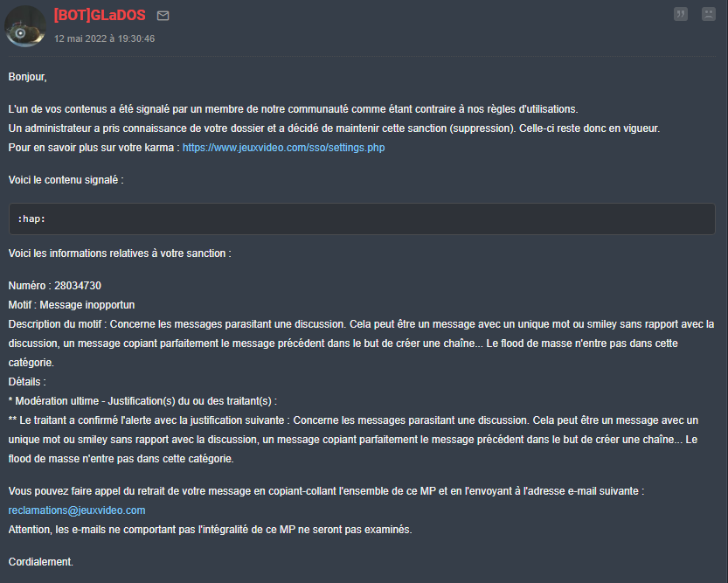Click inside the :hap: code block
728x583 pixels.
[362, 219]
